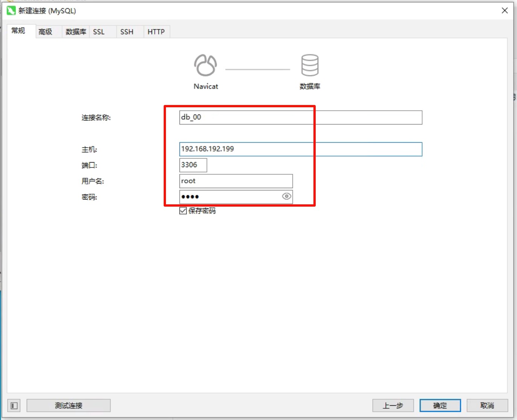
Task: Cancel the dialog with 取消
Action: point(487,406)
